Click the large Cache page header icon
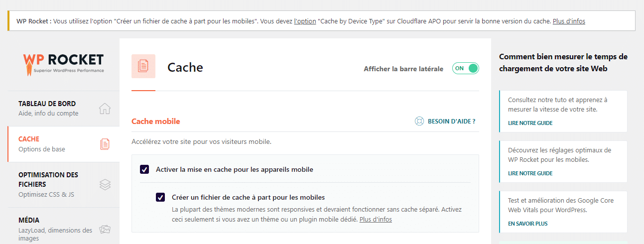This screenshot has height=244, width=644. 143,66
